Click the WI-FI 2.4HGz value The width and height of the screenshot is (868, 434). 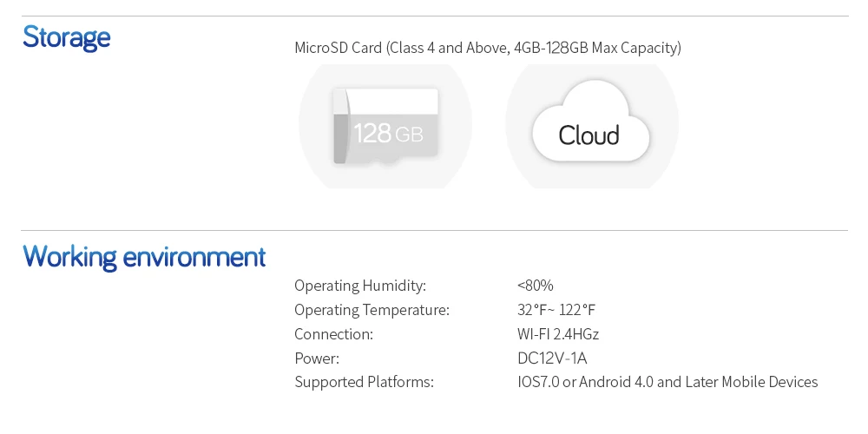click(558, 334)
